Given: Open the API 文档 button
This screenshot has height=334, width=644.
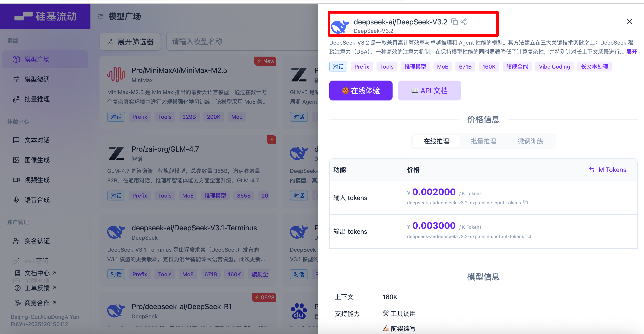Looking at the screenshot, I should click(429, 91).
